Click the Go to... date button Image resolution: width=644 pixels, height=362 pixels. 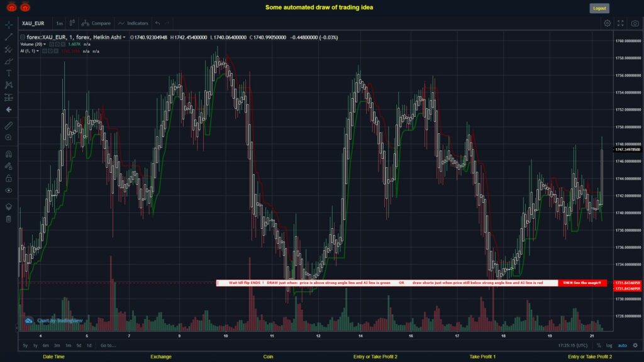[108, 346]
